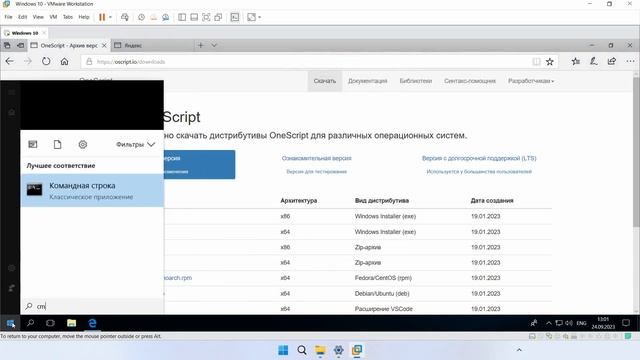
Task: Filter search results by apps icon
Action: tap(33, 144)
